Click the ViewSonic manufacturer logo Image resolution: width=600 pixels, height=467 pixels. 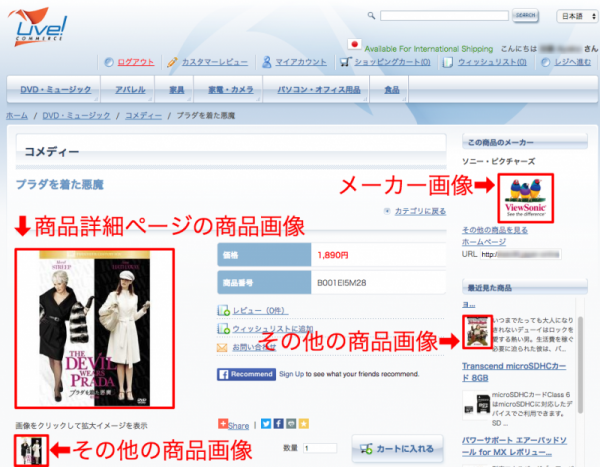click(526, 198)
